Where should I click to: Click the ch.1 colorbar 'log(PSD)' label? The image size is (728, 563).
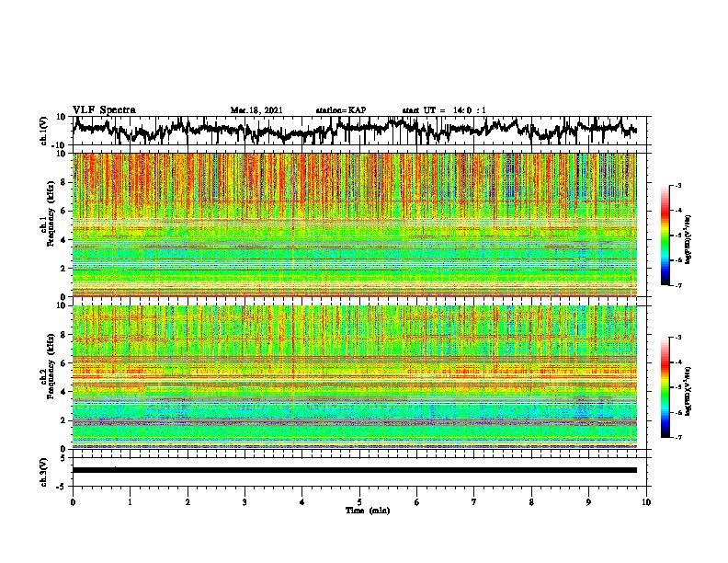688,239
